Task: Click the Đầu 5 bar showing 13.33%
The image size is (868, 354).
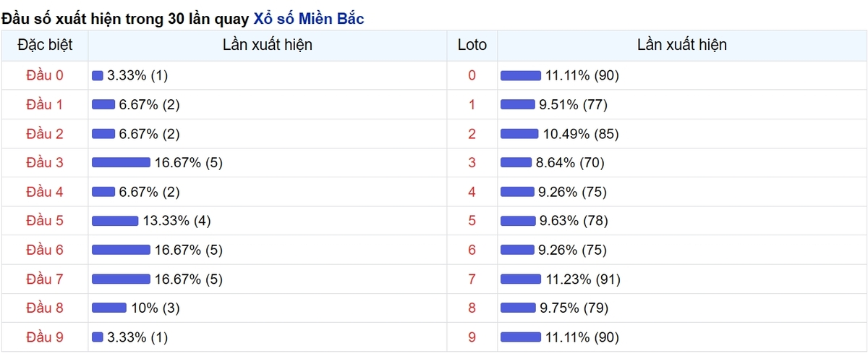Action: [115, 221]
